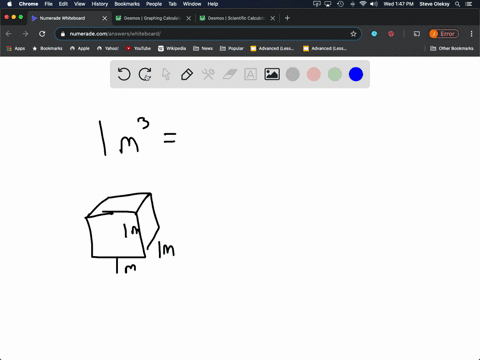Viewport: 480px width, 360px height.
Task: Open the History menu in menu bar
Action: point(100,4)
